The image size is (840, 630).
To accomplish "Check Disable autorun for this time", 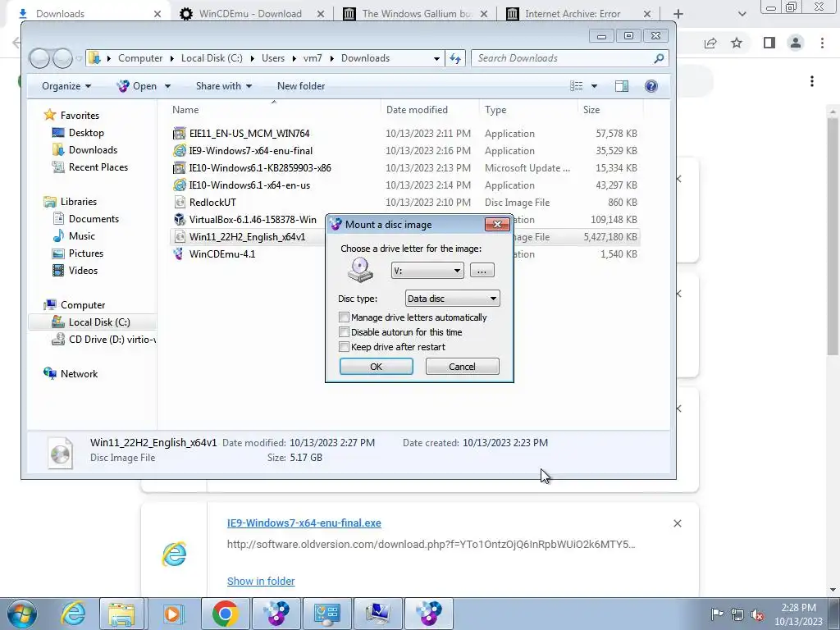I will click(x=345, y=332).
